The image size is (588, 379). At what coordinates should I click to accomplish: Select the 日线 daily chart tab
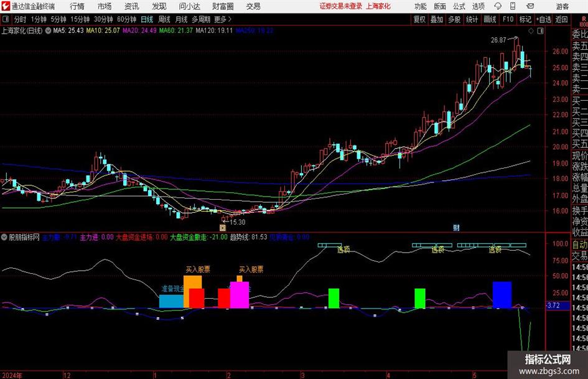coord(147,19)
